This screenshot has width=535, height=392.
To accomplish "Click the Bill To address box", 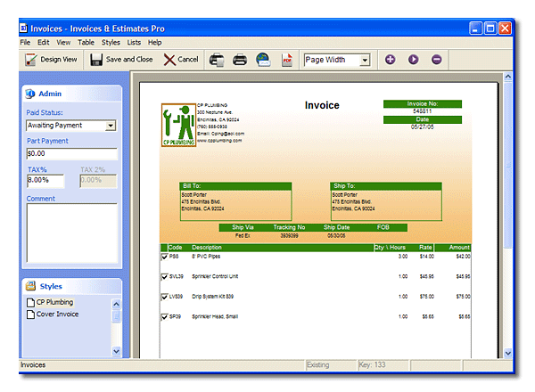I will pyautogui.click(x=235, y=201).
